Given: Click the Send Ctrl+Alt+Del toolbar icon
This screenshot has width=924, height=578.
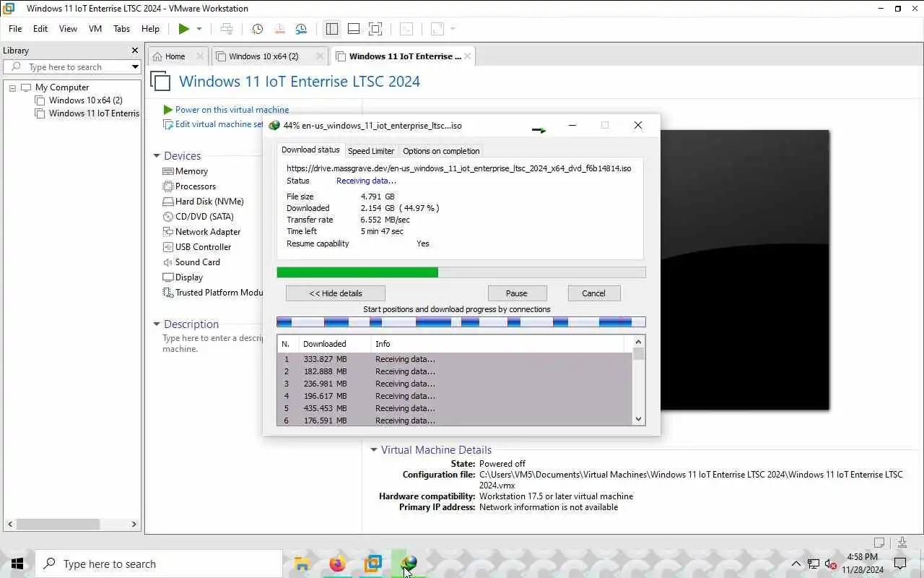Looking at the screenshot, I should pyautogui.click(x=227, y=29).
